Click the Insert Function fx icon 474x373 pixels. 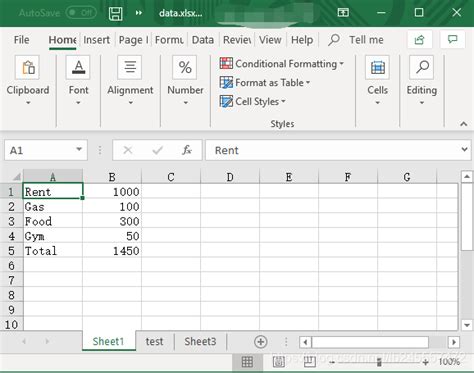point(187,150)
